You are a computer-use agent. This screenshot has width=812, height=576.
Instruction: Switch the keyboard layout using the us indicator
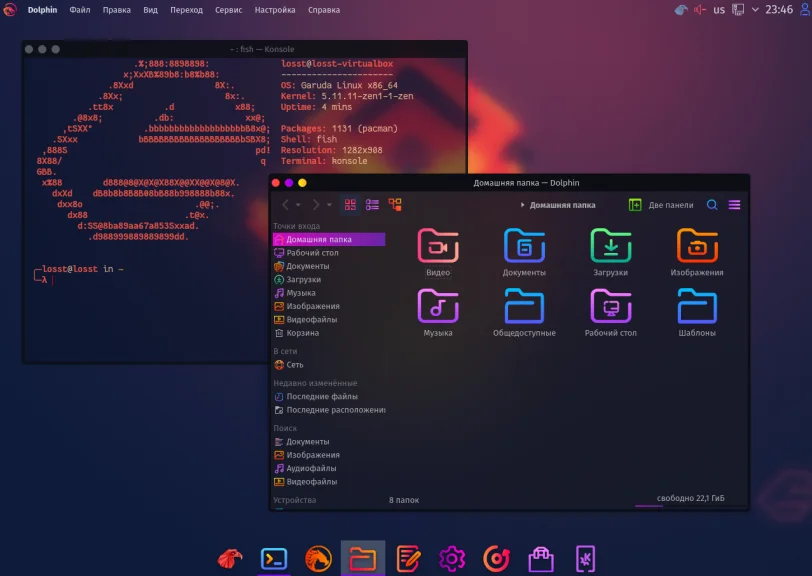(x=718, y=10)
